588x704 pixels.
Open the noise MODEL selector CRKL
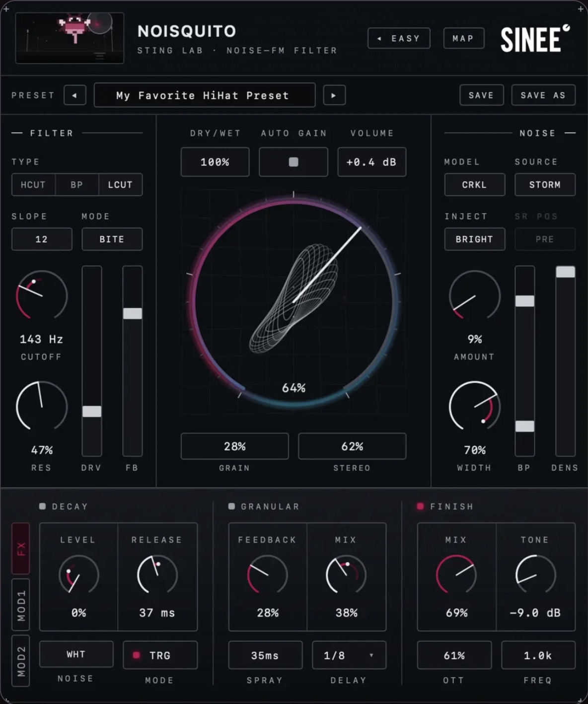(474, 185)
